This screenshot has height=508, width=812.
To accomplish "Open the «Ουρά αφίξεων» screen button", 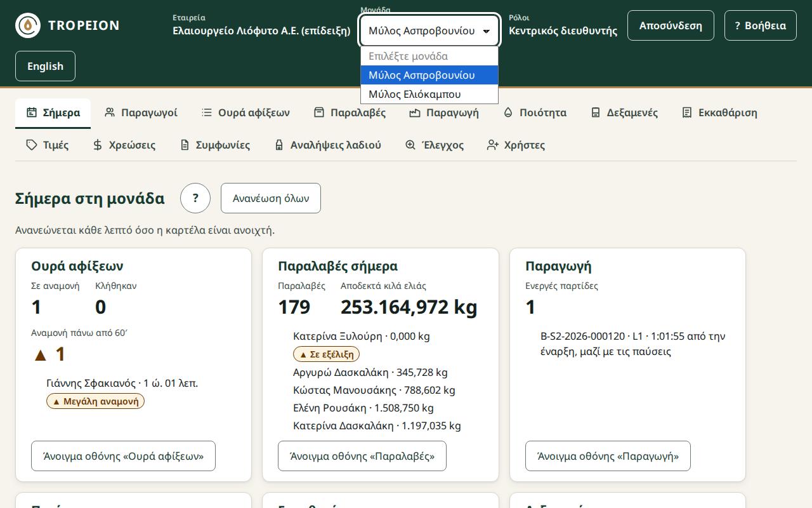I will 123,456.
